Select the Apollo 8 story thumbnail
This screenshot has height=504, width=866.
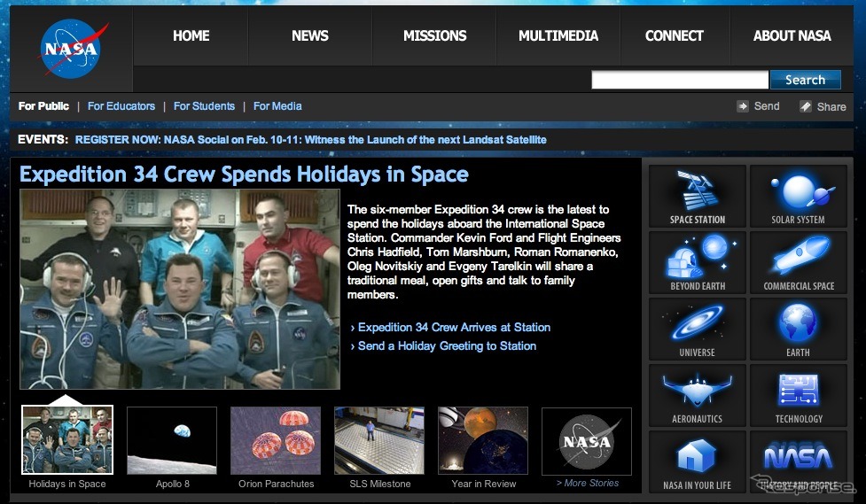point(172,440)
